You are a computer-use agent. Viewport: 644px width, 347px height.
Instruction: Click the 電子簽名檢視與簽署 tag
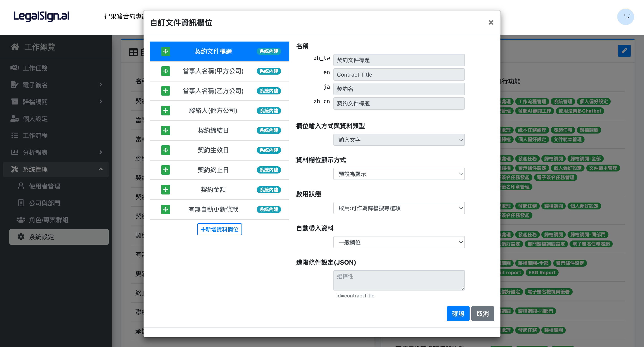pyautogui.click(x=548, y=292)
